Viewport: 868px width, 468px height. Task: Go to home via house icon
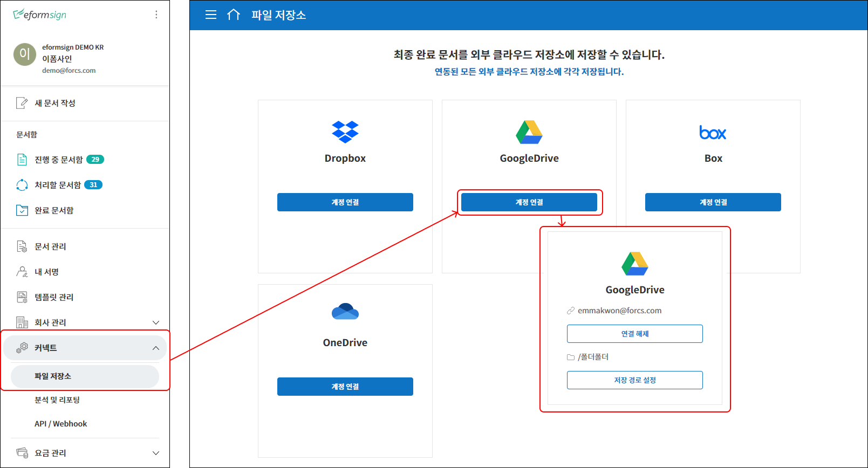click(234, 15)
